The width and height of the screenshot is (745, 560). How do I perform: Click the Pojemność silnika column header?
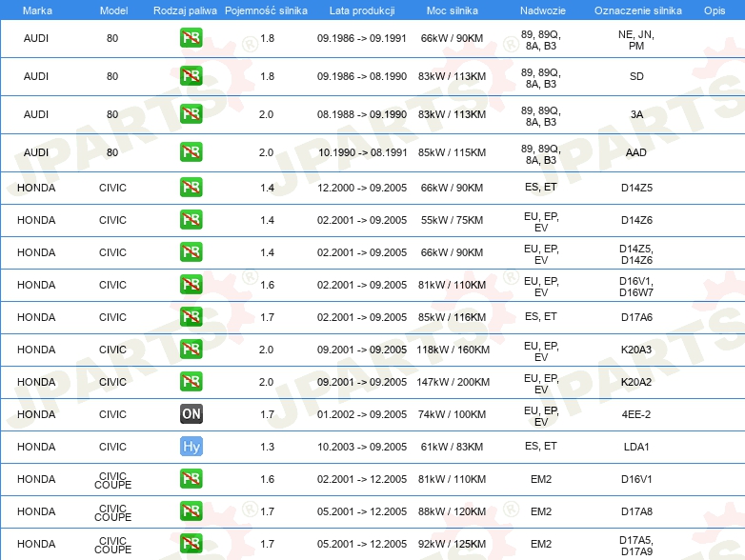click(266, 10)
